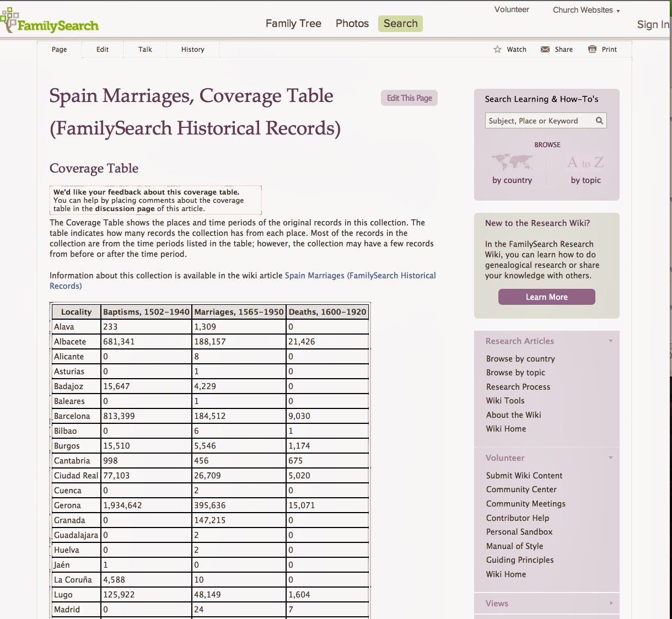This screenshot has width=672, height=619.
Task: Switch to the Edit tab
Action: 103,50
